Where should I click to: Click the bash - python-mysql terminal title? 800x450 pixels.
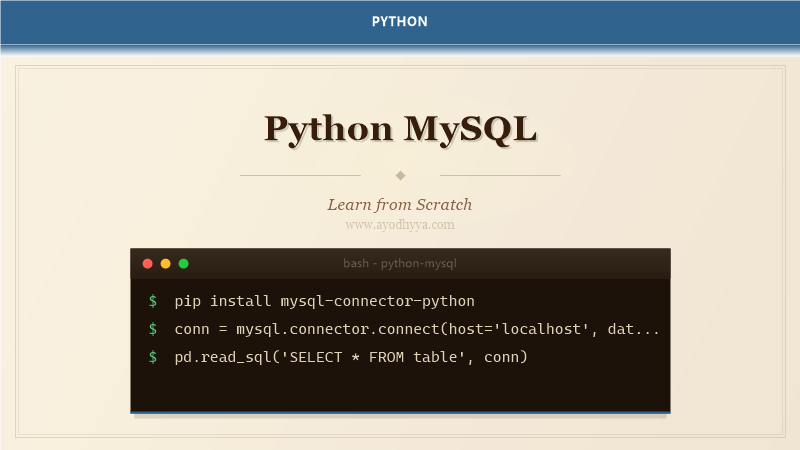399,263
